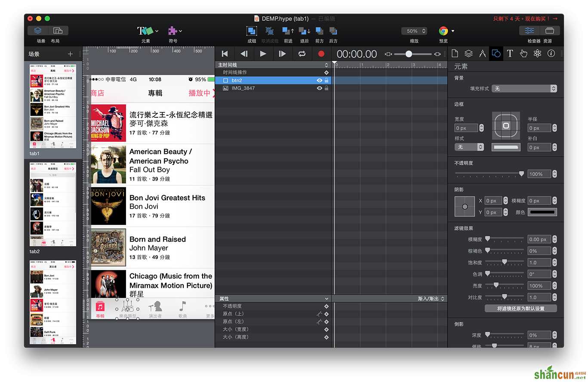The height and width of the screenshot is (382, 588).
Task: Open the Symbols (符号) puzzle icon
Action: coord(172,31)
